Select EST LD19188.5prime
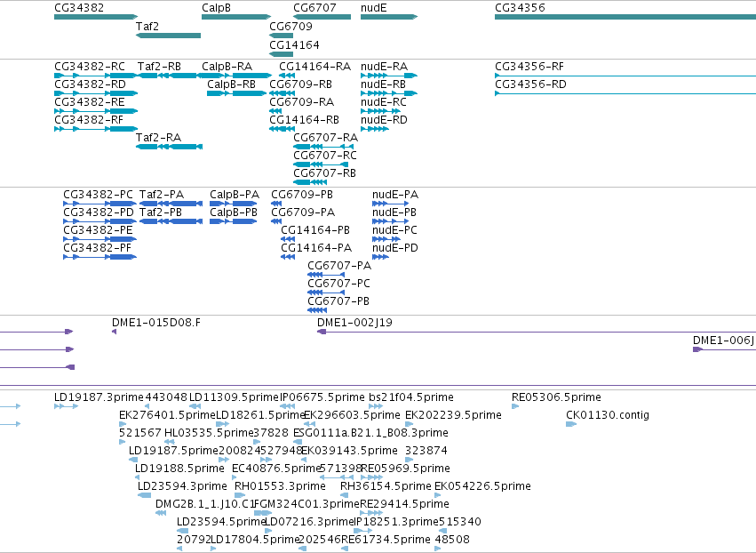This screenshot has width=756, height=553. click(x=179, y=468)
